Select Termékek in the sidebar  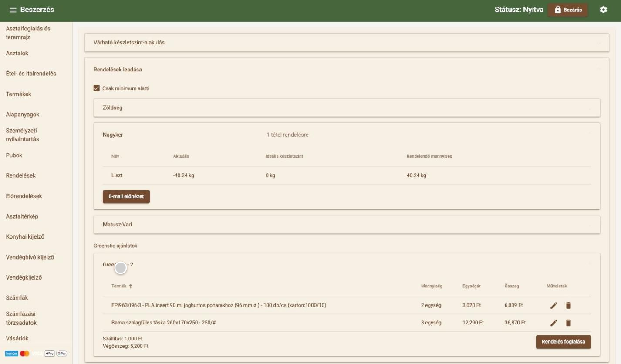[18, 94]
